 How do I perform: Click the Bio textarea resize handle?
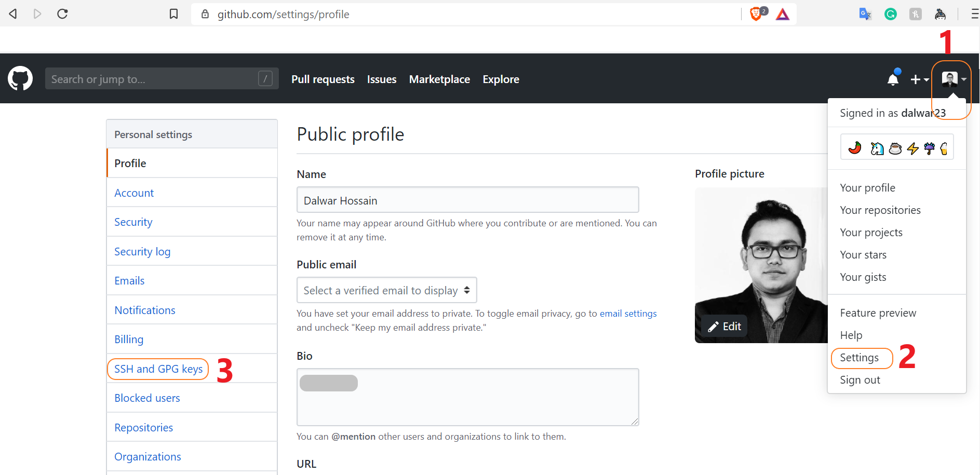click(x=635, y=422)
